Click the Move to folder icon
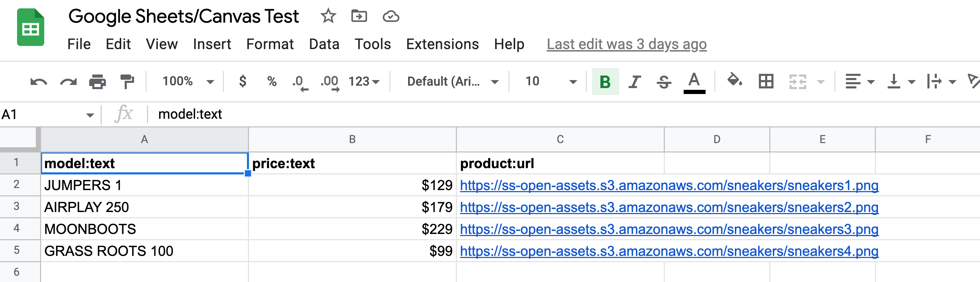Viewport: 980px width, 282px height. point(359,16)
